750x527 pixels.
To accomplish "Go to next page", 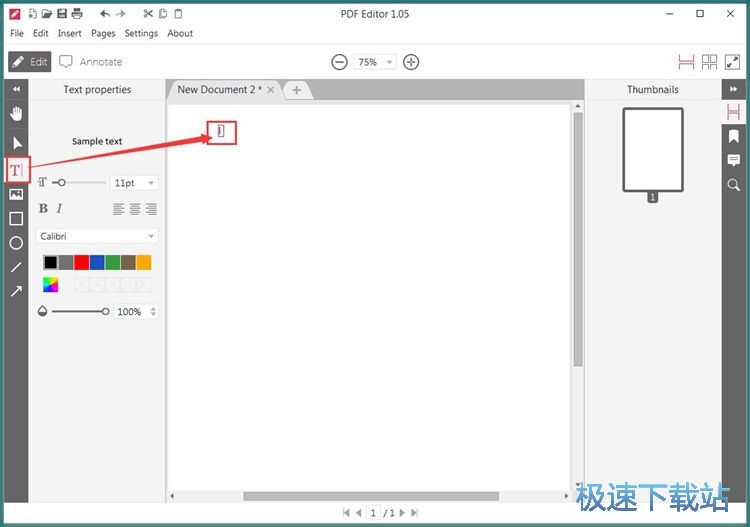I will (402, 513).
